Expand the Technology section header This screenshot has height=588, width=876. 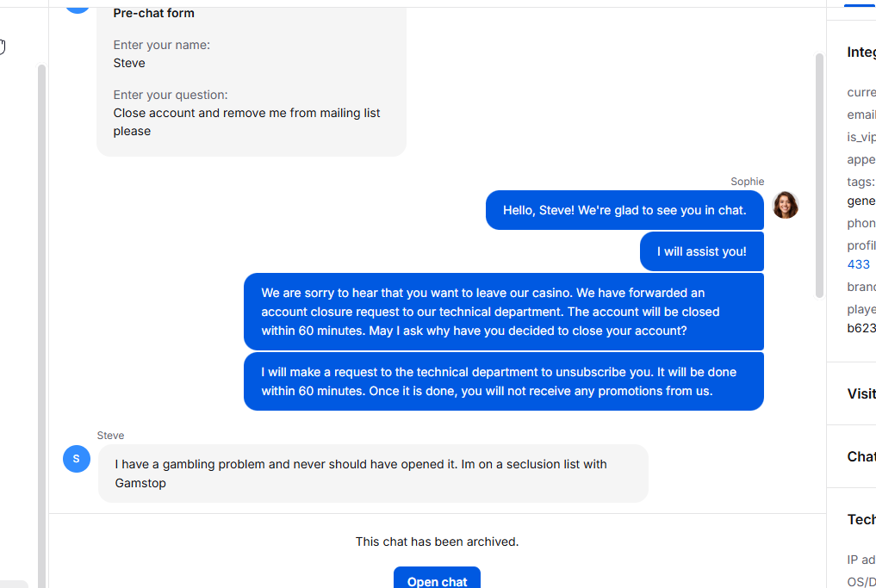(860, 519)
